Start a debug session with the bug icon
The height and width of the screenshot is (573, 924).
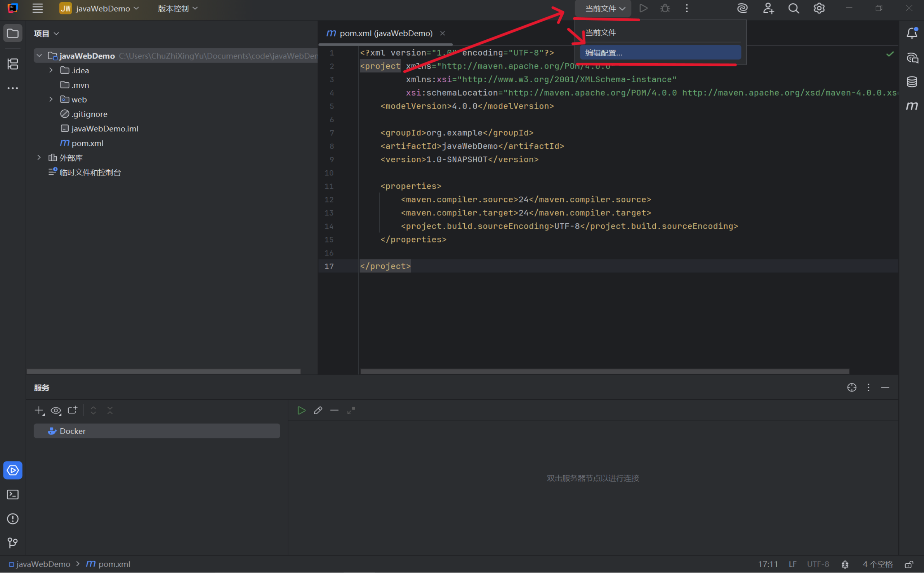pyautogui.click(x=665, y=8)
